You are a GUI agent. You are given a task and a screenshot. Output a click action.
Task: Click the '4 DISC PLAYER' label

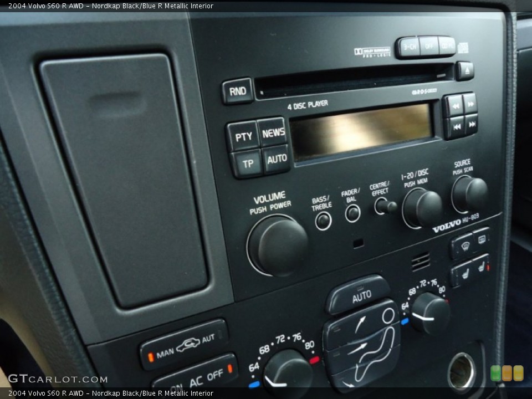click(308, 105)
